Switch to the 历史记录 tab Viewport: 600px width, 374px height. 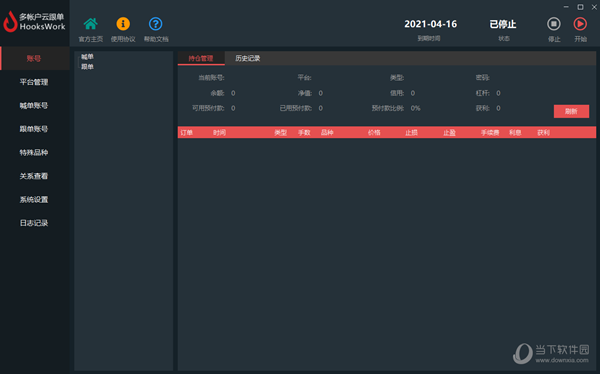point(248,58)
